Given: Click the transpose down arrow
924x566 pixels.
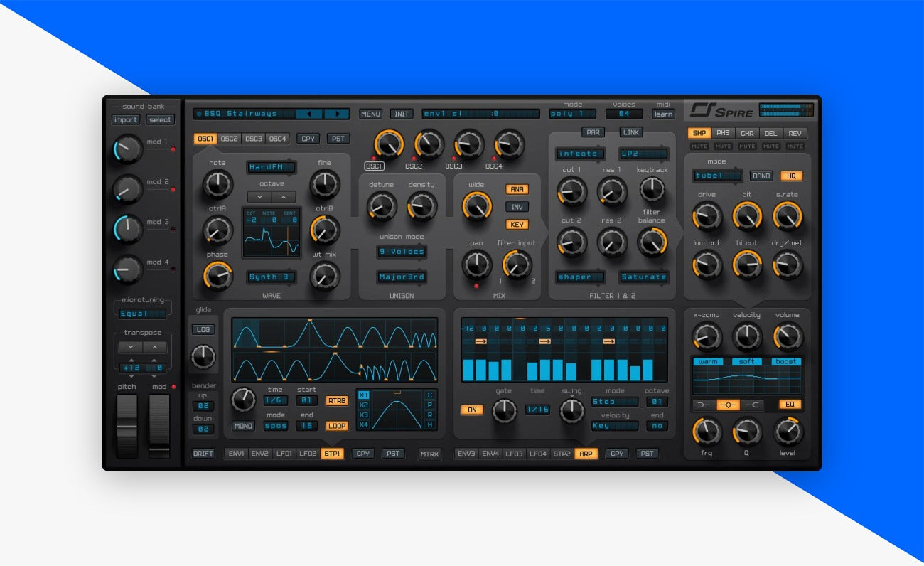Looking at the screenshot, I should coord(131,347).
